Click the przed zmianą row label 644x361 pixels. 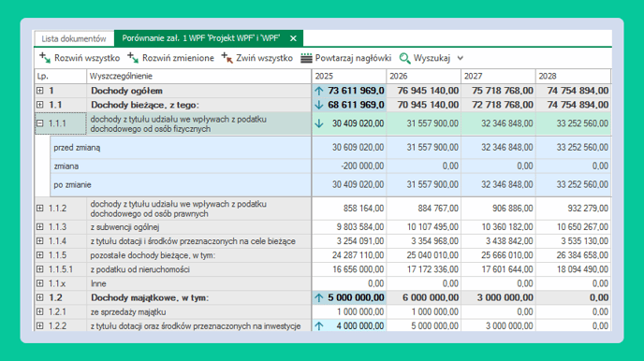(77, 148)
